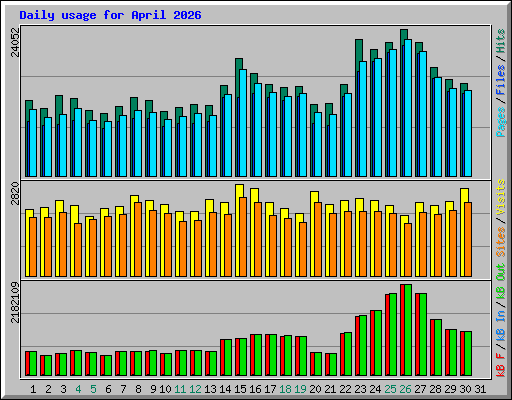The width and height of the screenshot is (512, 400).
Task: Click the 2820 axis value
Action: [x=15, y=193]
